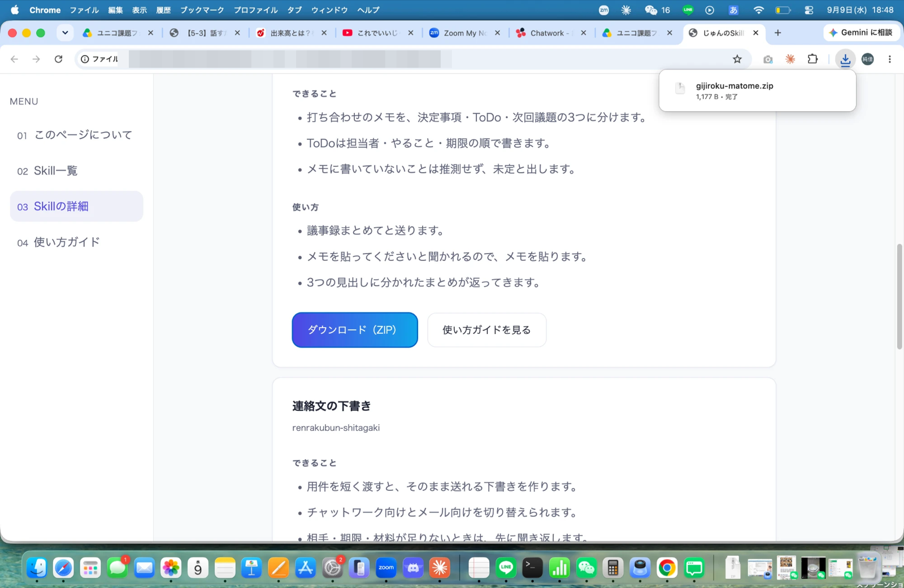Viewport: 904px width, 588px height.
Task: Open macOS Control Center in menu bar
Action: (809, 10)
